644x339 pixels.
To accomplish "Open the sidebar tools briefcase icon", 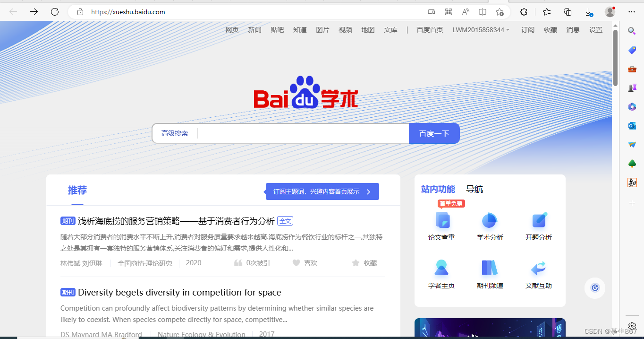I will 632,69.
